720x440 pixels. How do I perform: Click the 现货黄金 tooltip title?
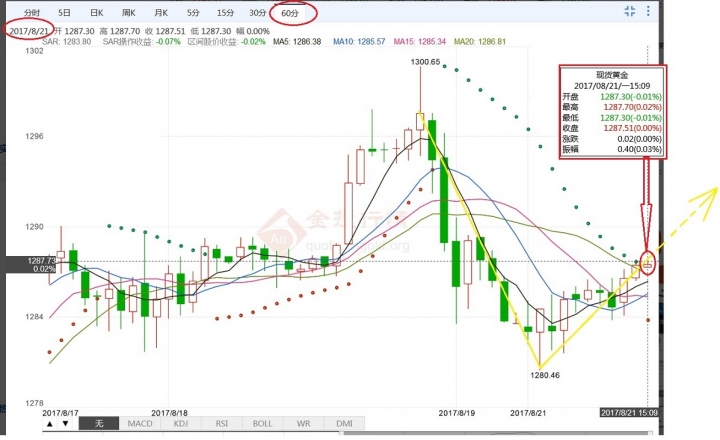pyautogui.click(x=612, y=75)
